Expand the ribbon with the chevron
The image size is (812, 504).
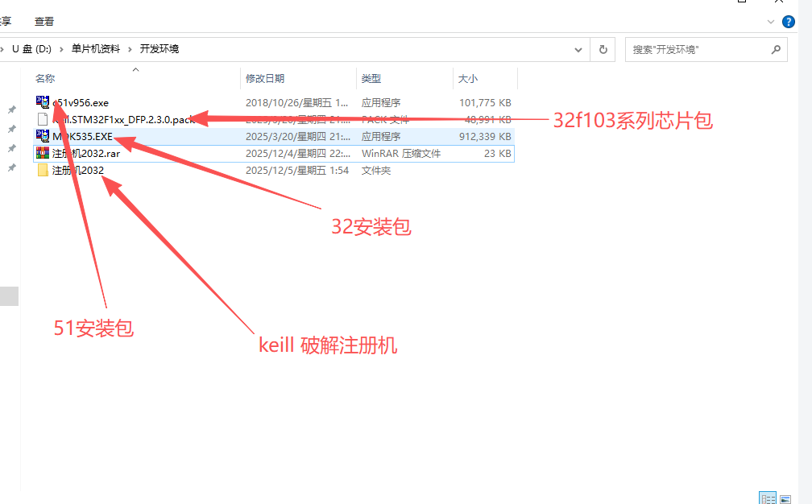coord(771,22)
